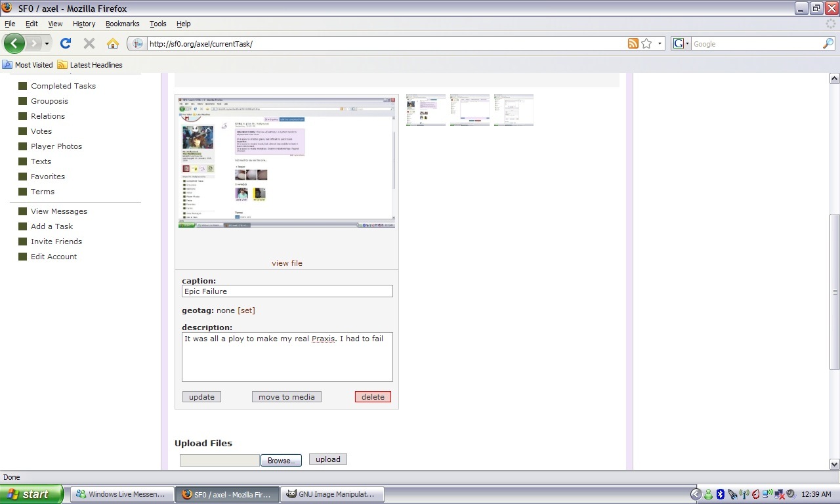Viewport: 840px width, 504px height.
Task: Click the Firefox back arrow button
Action: coord(14,44)
